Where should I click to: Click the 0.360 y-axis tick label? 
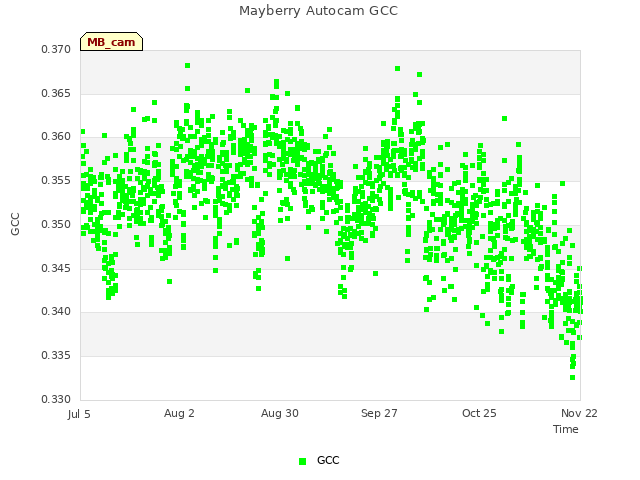click(x=56, y=136)
